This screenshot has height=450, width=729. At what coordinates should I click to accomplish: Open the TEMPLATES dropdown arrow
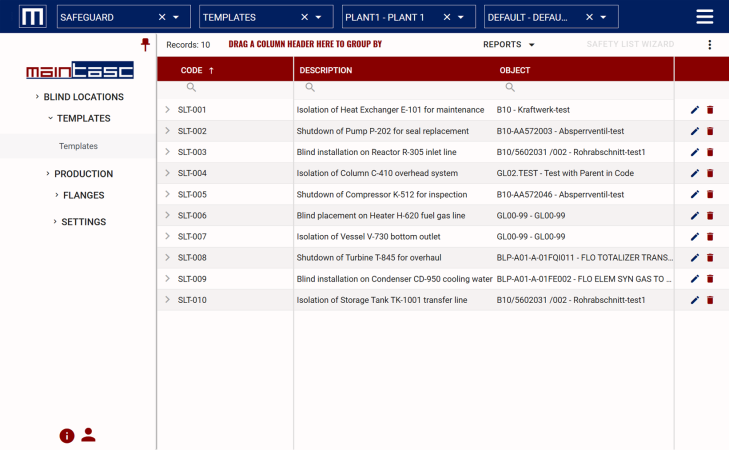click(318, 17)
